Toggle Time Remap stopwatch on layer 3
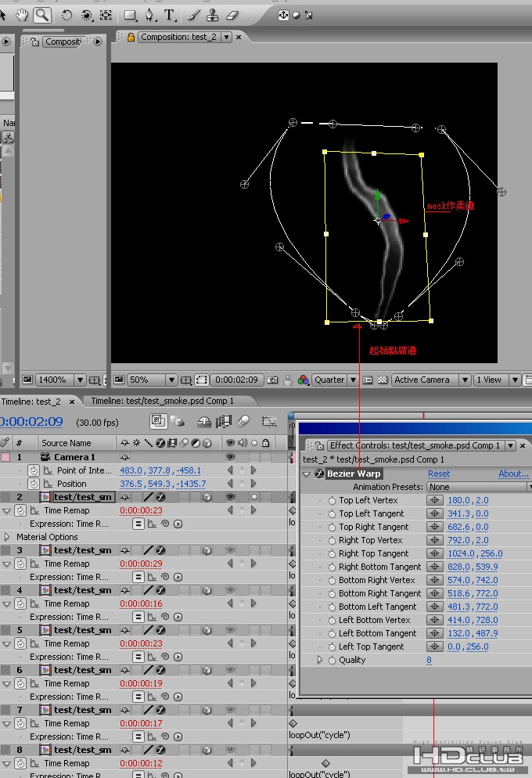The width and height of the screenshot is (532, 778). 20,564
